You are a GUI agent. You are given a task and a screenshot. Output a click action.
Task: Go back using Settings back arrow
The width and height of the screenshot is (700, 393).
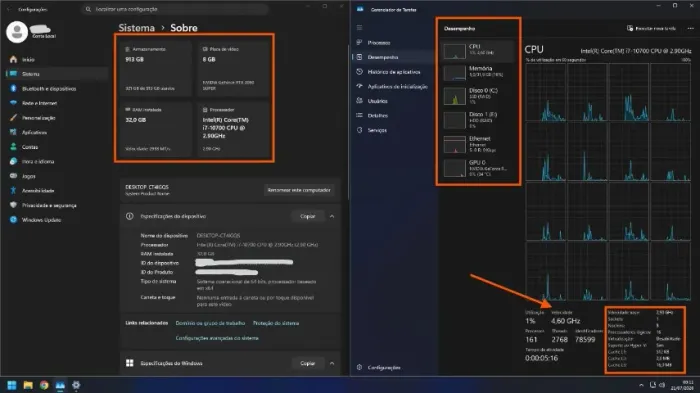pos(9,9)
